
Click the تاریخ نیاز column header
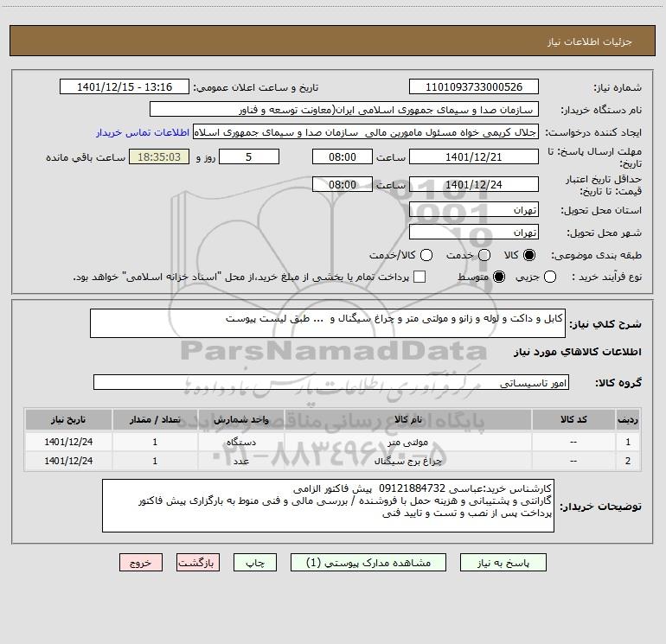click(x=68, y=420)
